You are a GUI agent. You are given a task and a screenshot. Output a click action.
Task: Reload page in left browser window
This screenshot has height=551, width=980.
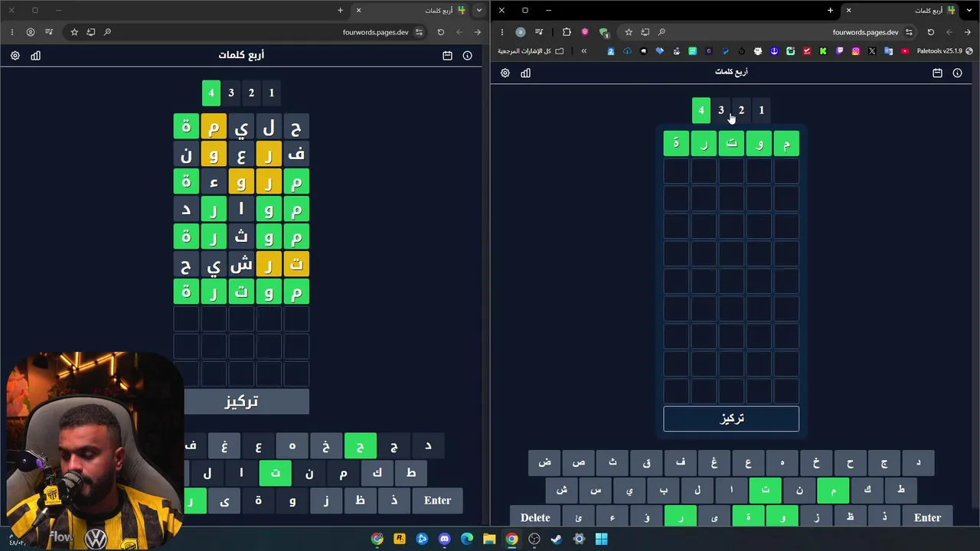tap(440, 32)
